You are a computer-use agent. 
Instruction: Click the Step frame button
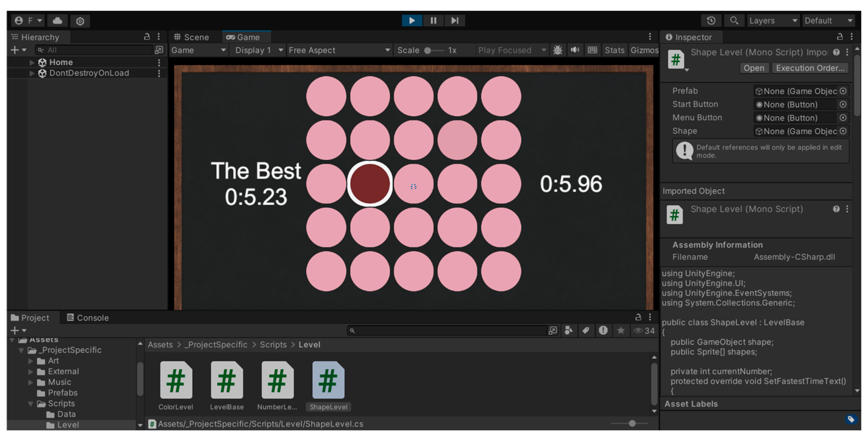(455, 21)
